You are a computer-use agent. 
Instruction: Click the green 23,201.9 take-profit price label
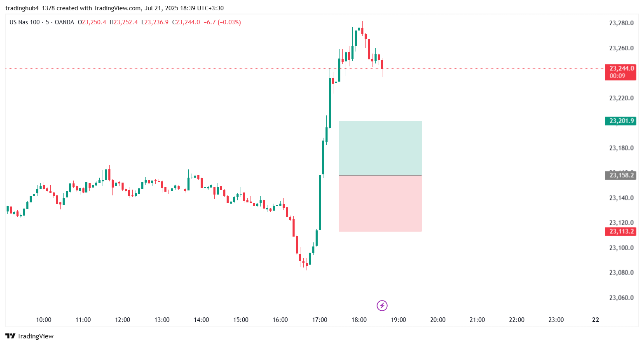621,121
